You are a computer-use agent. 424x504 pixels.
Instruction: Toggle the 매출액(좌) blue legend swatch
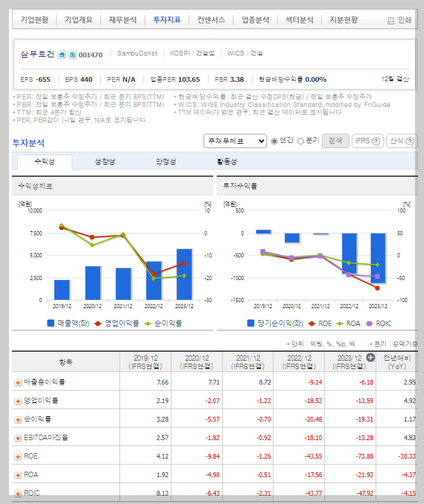point(51,323)
